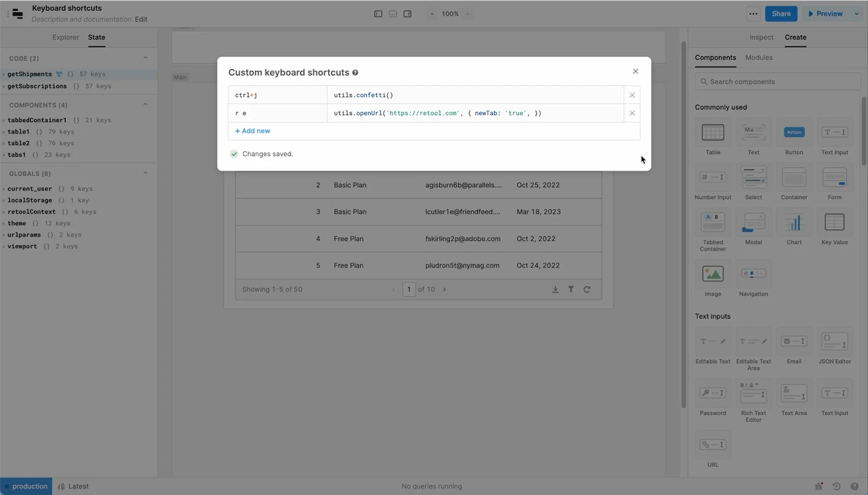Select the Select component icon
This screenshot has height=495, width=868.
[754, 177]
